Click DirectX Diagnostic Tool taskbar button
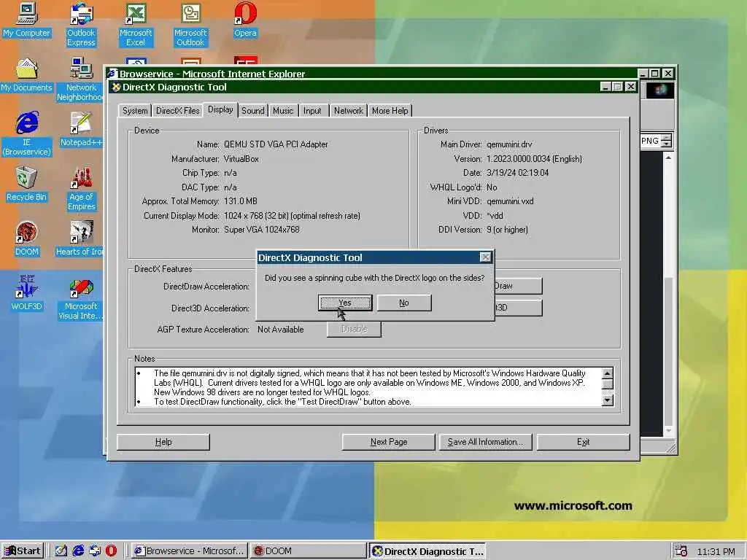Viewport: 747px width, 560px height. click(427, 551)
